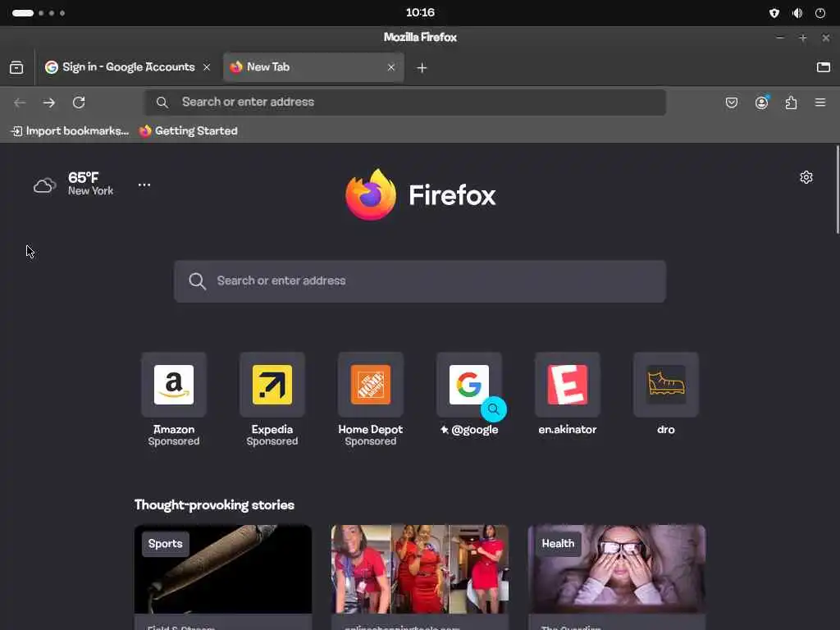
Task: Close the Sign in - Google Accounts tab
Action: pos(207,67)
